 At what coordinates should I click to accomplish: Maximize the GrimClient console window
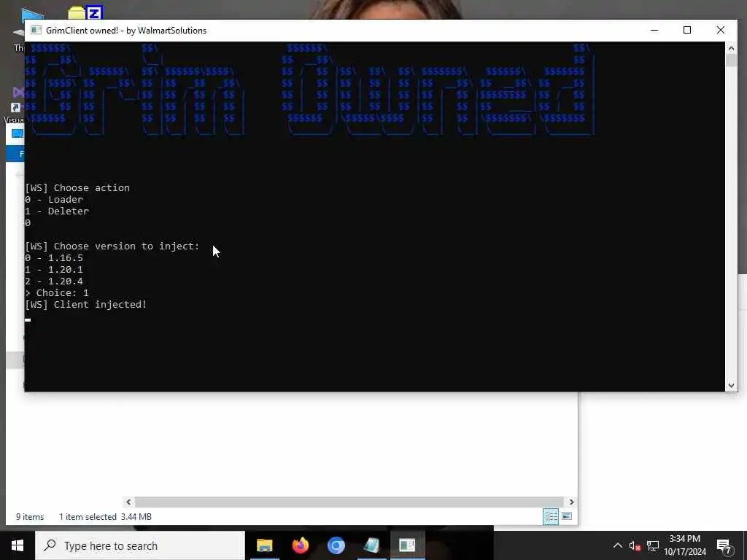tap(687, 30)
